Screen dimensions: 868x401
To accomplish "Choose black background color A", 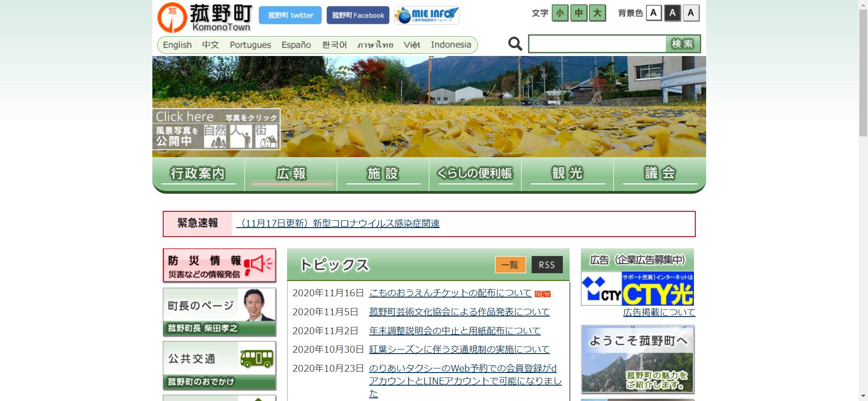I will pos(672,13).
